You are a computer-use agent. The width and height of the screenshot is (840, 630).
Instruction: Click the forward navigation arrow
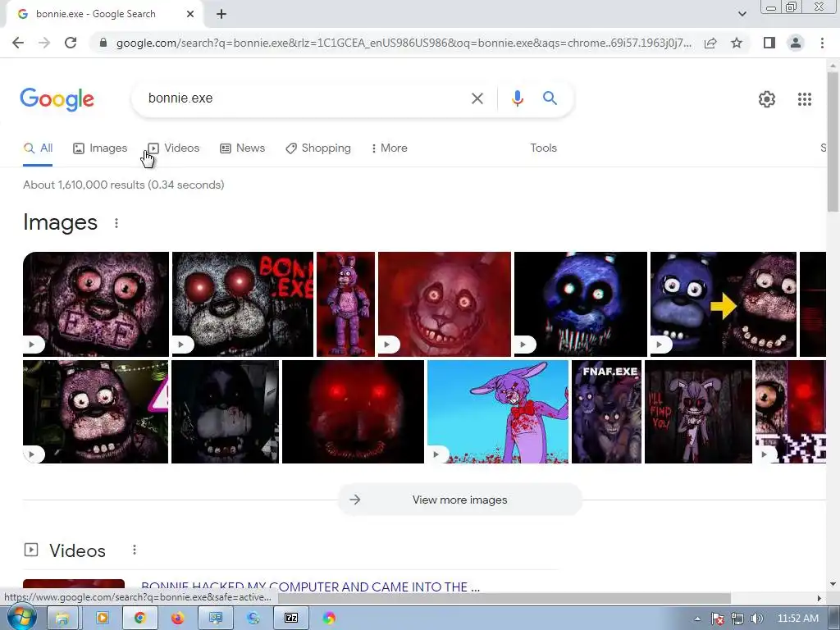pyautogui.click(x=44, y=43)
